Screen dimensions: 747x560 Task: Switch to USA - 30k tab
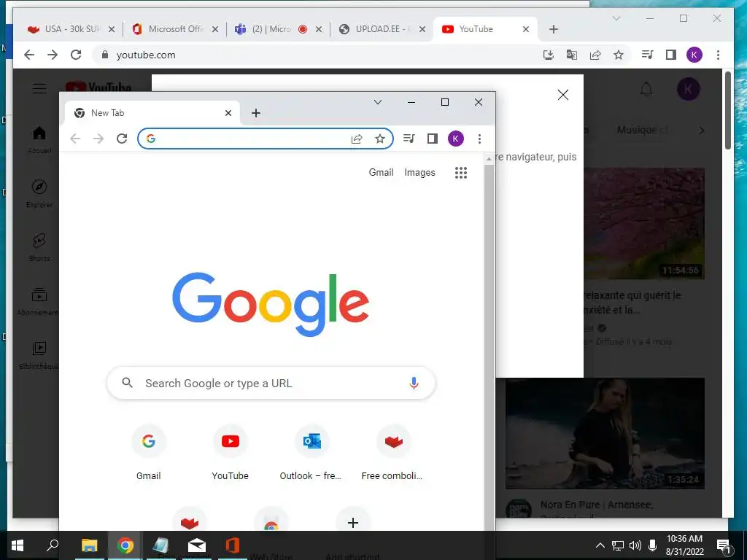pos(71,29)
